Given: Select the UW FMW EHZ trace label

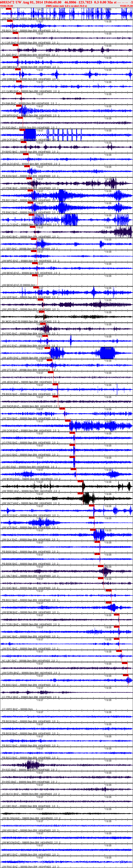Looking at the screenshot, I should point(31,67).
